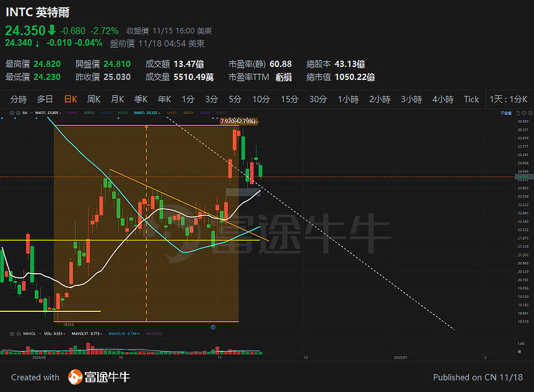Select the 日K daily candlestick tab
This screenshot has height=392, width=534.
click(71, 99)
